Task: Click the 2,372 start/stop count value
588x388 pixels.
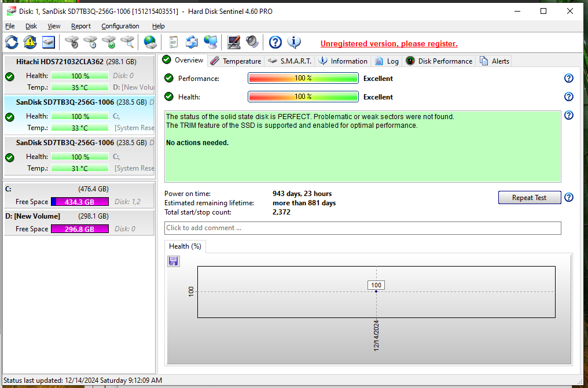Action: coord(281,212)
